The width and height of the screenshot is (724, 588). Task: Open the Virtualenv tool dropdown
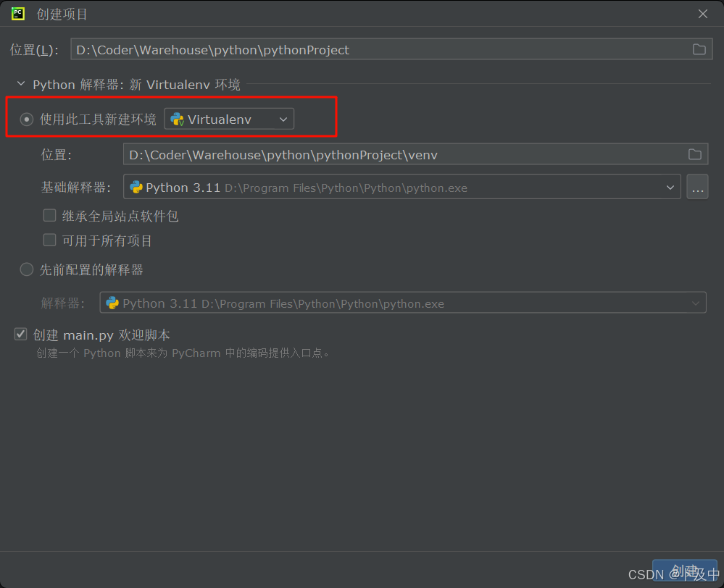tap(229, 119)
